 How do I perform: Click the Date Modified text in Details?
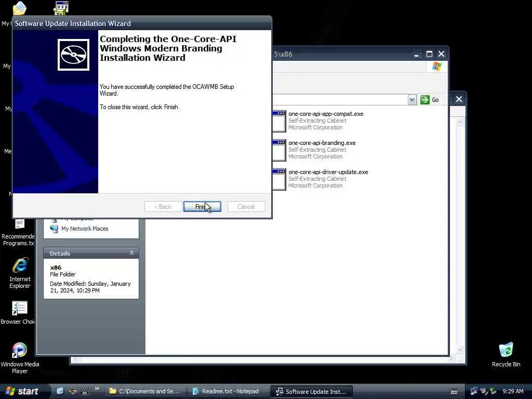90,287
